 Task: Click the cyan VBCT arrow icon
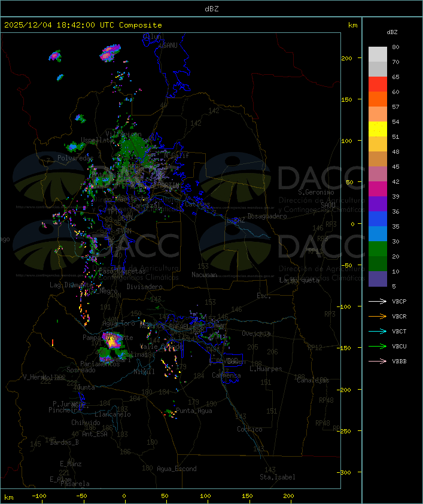[x=378, y=331]
